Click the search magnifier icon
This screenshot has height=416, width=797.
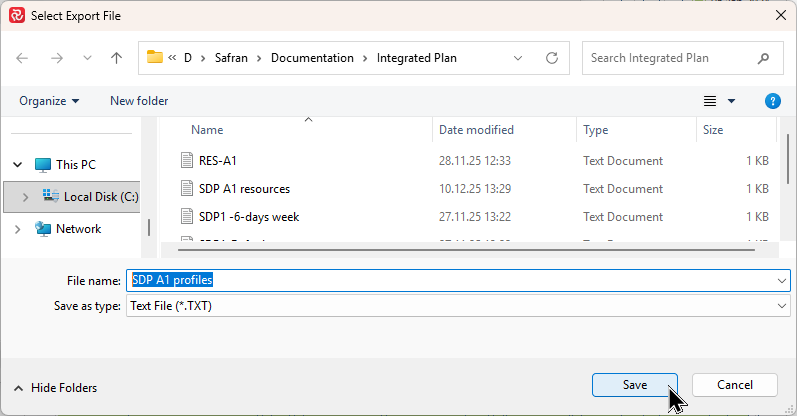click(764, 58)
